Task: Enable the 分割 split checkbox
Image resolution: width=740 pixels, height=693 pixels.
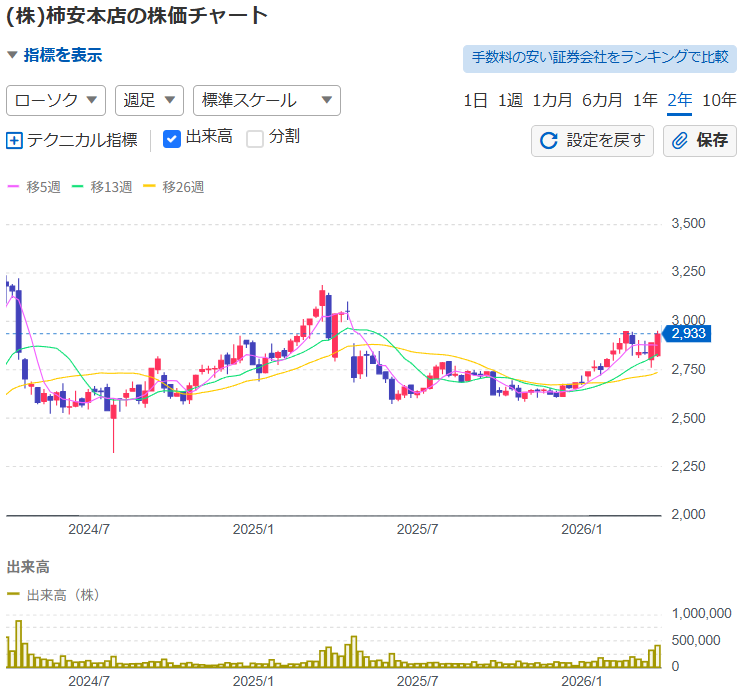Action: 255,139
